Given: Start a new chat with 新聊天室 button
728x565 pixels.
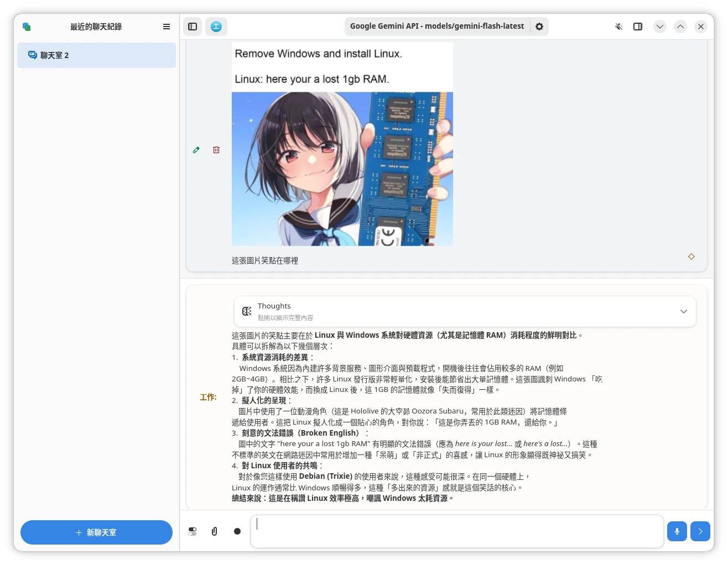Looking at the screenshot, I should 96,532.
